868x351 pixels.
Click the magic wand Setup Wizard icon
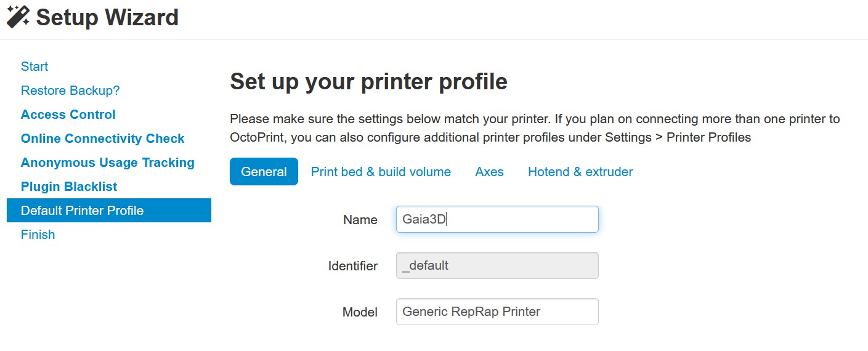pyautogui.click(x=18, y=17)
